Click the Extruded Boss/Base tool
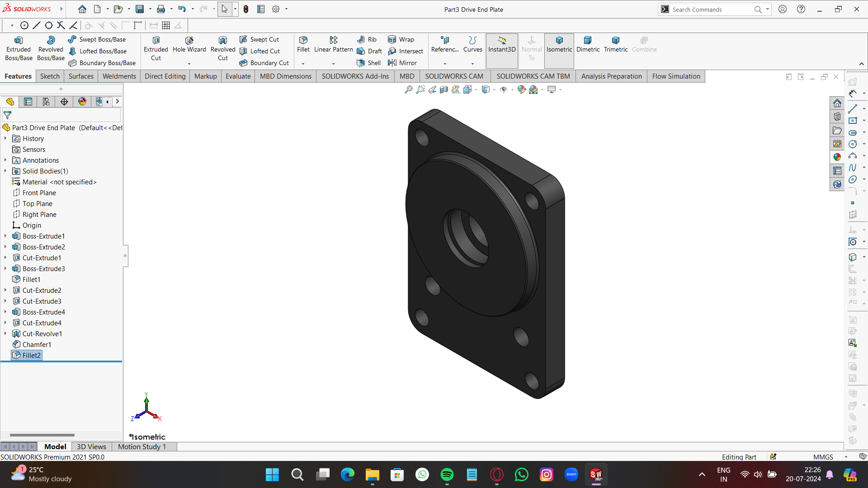868x488 pixels. pos(19,48)
